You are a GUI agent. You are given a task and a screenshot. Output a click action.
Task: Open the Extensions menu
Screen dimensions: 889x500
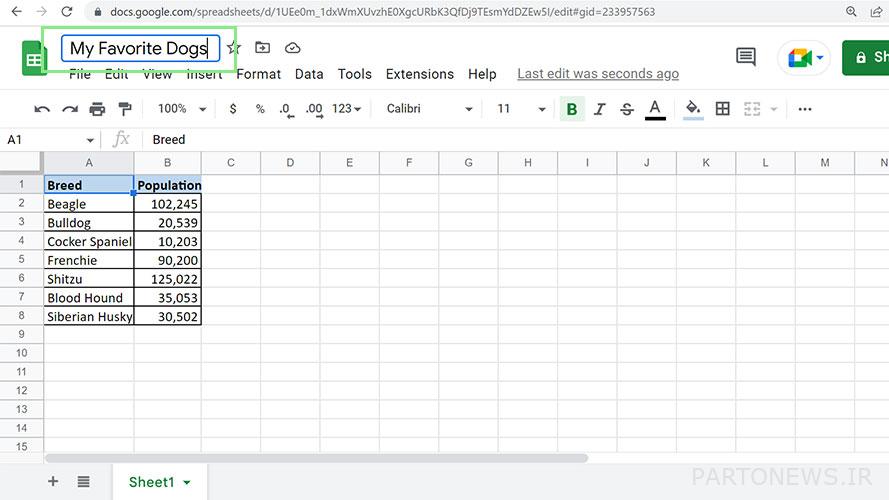tap(420, 74)
